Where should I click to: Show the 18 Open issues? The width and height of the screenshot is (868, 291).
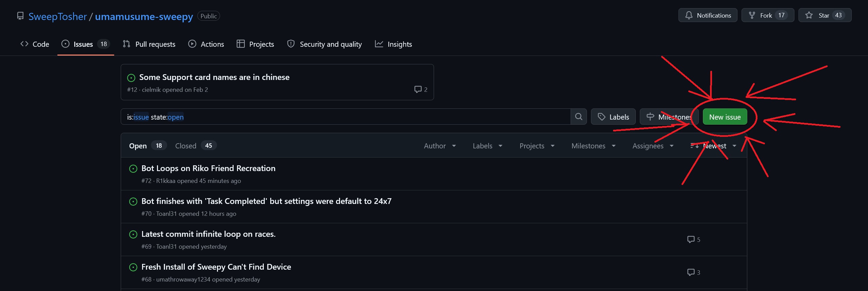[x=147, y=146]
